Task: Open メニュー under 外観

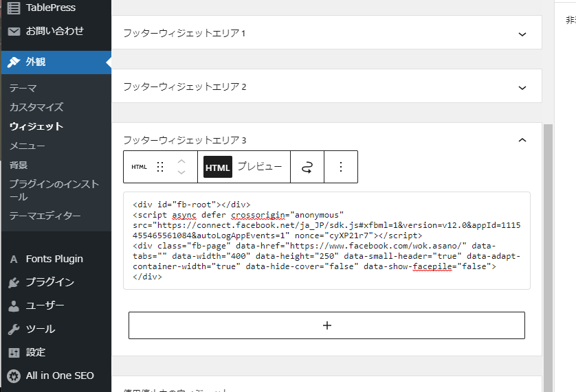Action: point(27,146)
